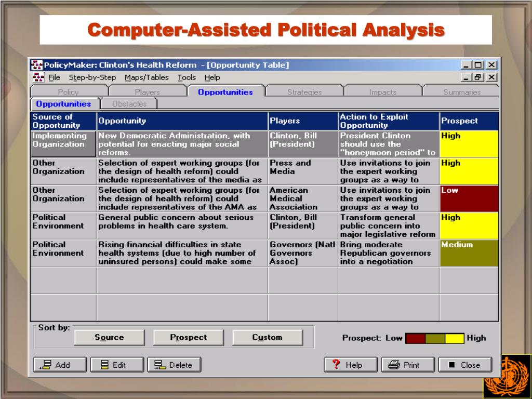Viewport: 532px width, 399px height.
Task: Click the PolicyMaker icon beside File menu
Action: pyautogui.click(x=38, y=77)
